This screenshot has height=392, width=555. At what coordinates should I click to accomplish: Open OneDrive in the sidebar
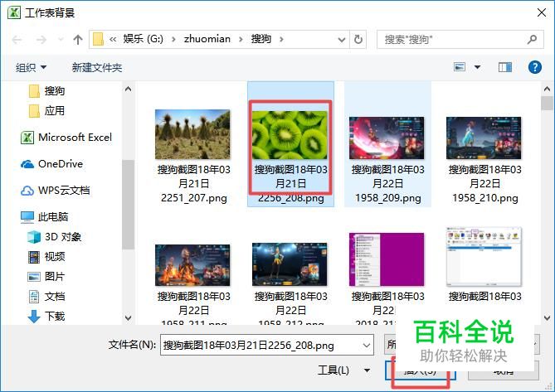coord(52,164)
